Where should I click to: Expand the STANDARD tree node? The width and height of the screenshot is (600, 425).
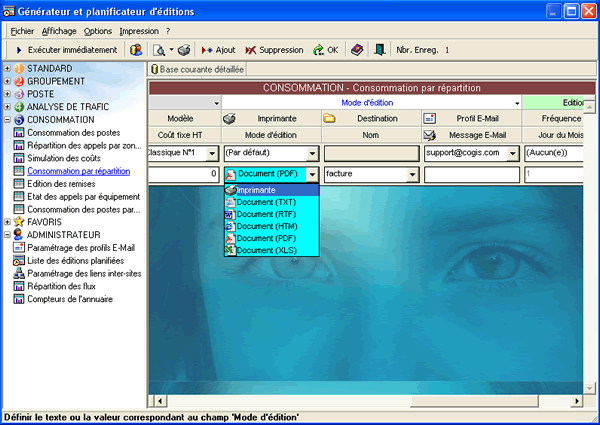(x=7, y=68)
